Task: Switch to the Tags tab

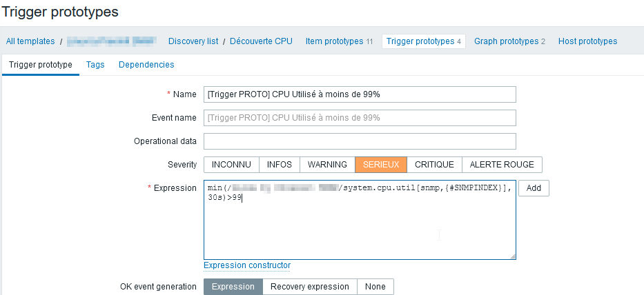Action: tap(95, 65)
